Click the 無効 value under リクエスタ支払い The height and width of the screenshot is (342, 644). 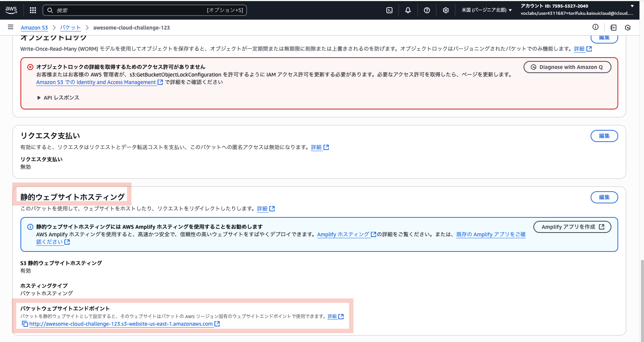25,167
